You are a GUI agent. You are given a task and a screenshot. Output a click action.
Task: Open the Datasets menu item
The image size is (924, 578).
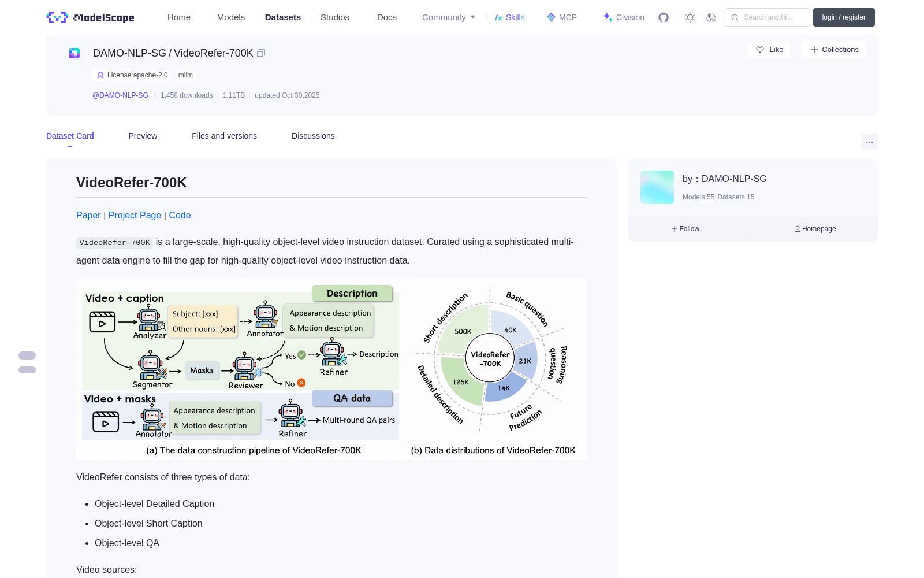pyautogui.click(x=283, y=17)
